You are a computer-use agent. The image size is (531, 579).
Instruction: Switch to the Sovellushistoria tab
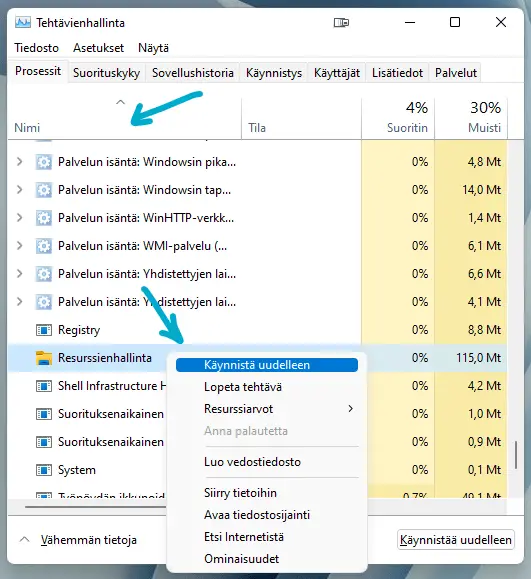point(192,73)
